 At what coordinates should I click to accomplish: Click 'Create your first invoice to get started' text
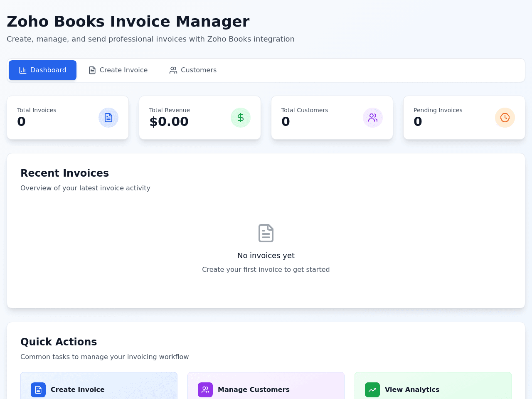point(266,269)
